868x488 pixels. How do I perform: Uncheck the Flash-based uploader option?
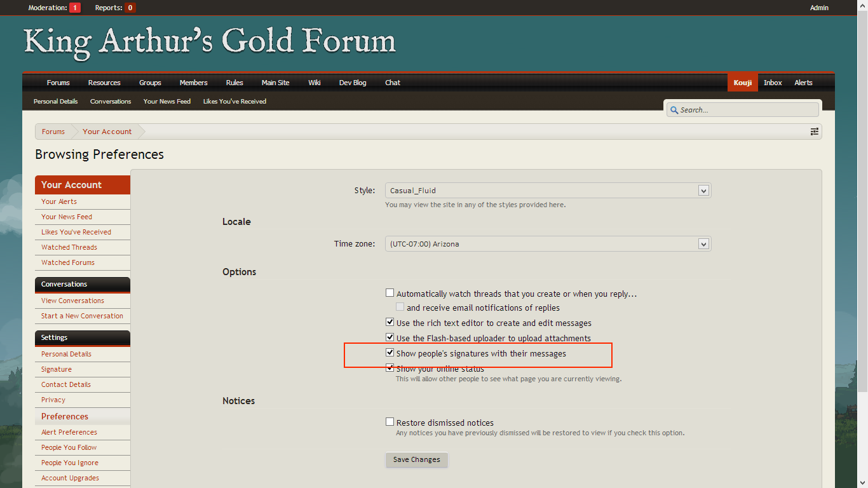390,337
